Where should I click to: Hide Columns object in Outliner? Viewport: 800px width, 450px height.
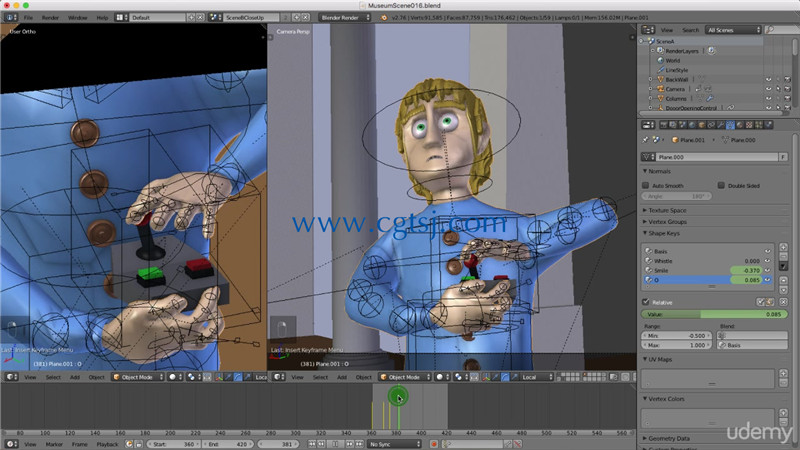pos(768,98)
